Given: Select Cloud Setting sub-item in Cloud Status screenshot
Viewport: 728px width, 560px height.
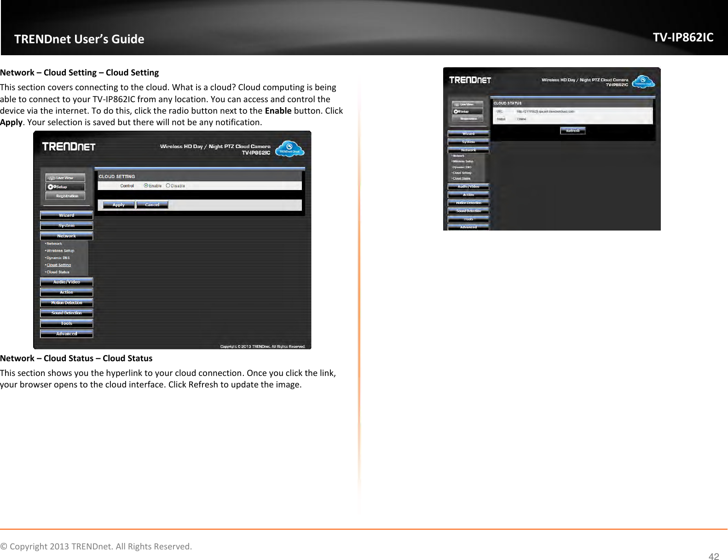Looking at the screenshot, I should [462, 173].
